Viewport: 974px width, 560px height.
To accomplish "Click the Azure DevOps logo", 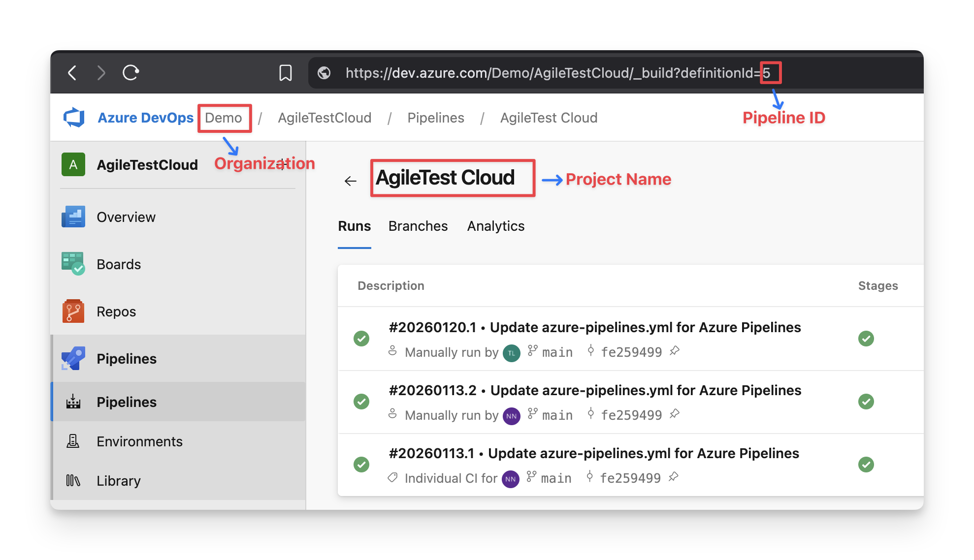I will click(x=74, y=117).
